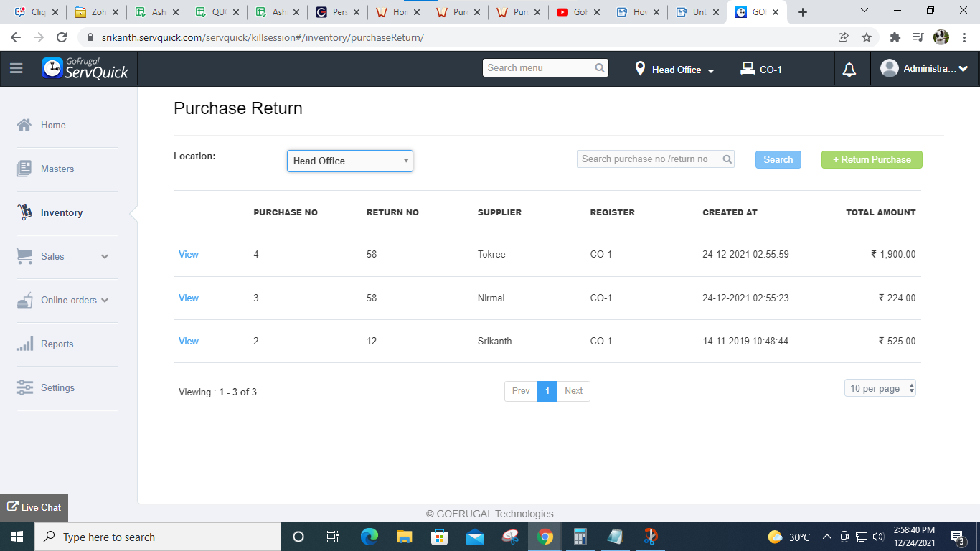Expand the Head Office location dropdown in header

pos(711,71)
